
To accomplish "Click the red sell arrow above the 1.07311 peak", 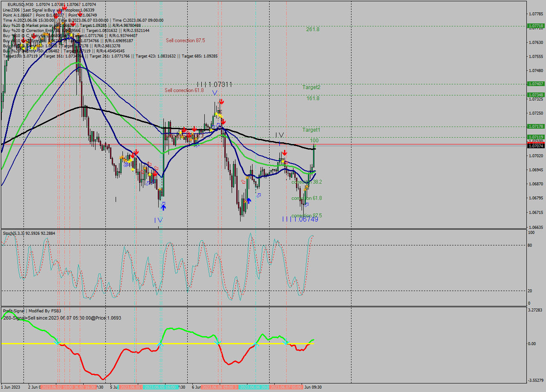I will [x=221, y=102].
